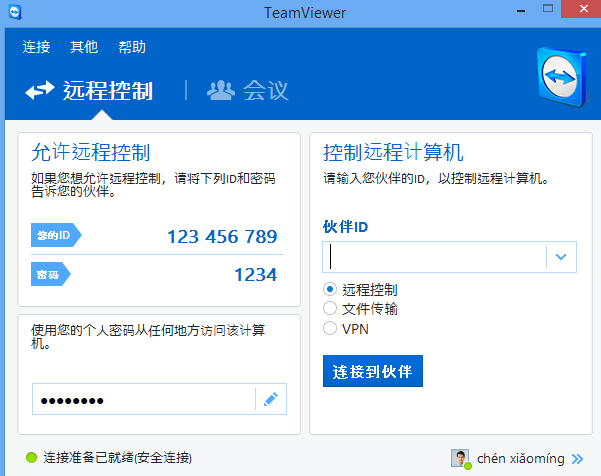Image resolution: width=601 pixels, height=476 pixels.
Task: Click the chén xiǎomíng profile avatar
Action: point(460,458)
